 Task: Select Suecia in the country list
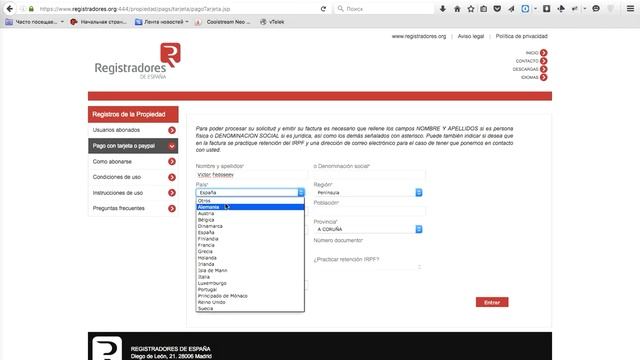(250, 309)
